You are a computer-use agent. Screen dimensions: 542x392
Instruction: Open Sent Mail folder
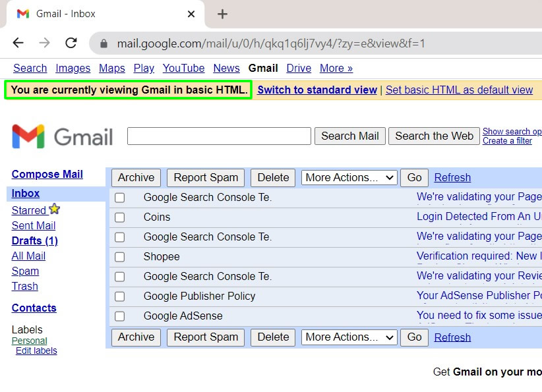pos(34,225)
